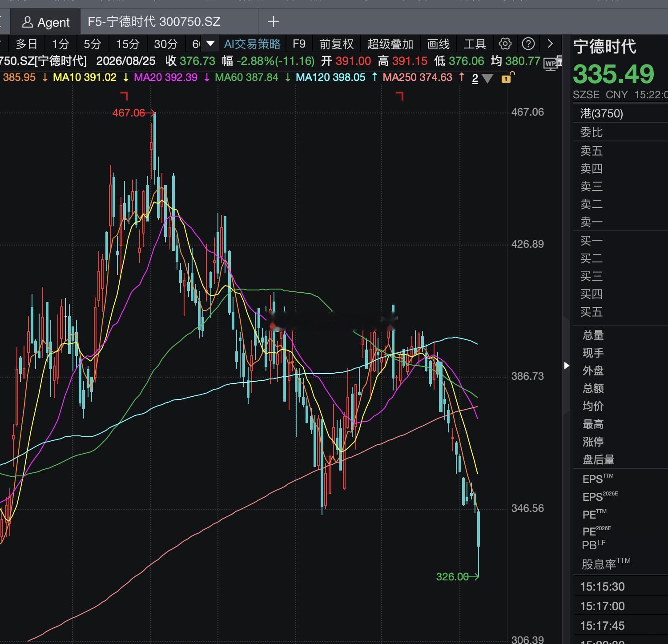Click the 买一 bid level row

point(620,241)
